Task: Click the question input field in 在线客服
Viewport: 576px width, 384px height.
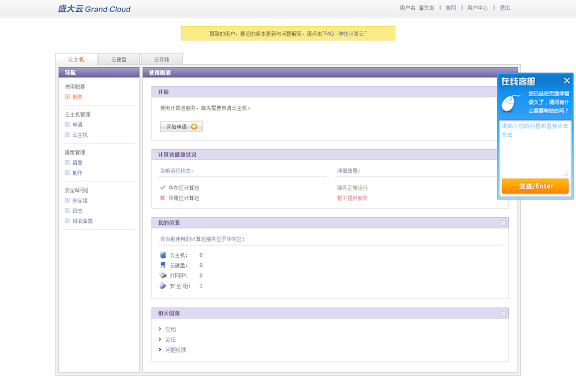Action: point(535,148)
